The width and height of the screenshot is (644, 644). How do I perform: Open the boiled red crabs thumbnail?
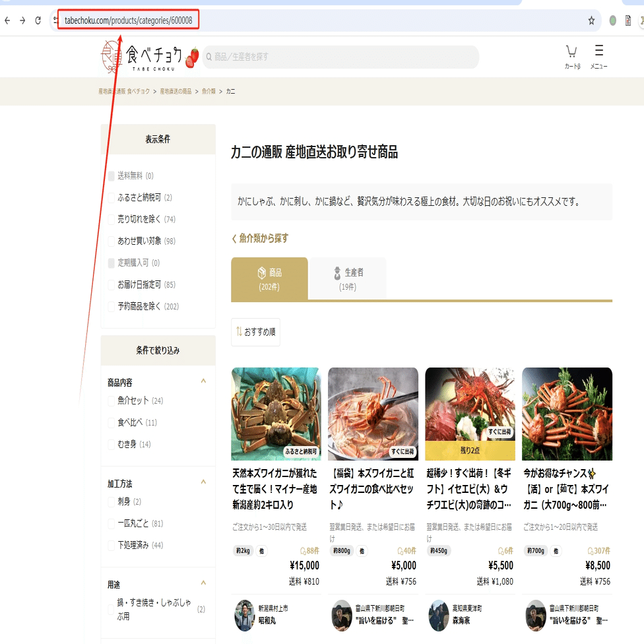click(567, 414)
